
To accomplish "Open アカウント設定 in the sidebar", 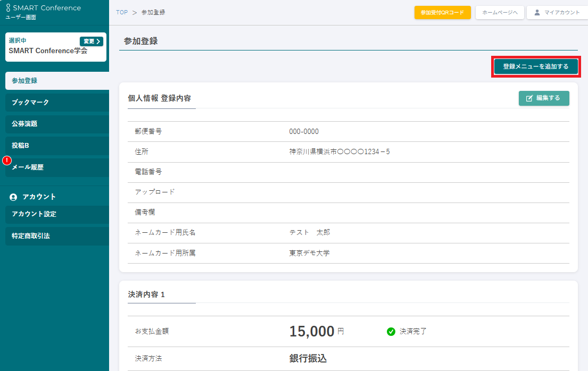I will pos(56,214).
